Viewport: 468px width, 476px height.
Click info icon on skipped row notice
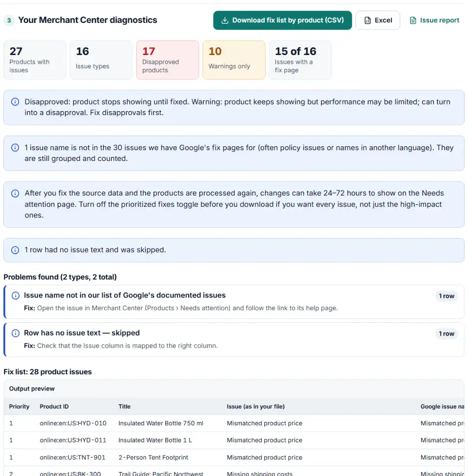pos(15,250)
